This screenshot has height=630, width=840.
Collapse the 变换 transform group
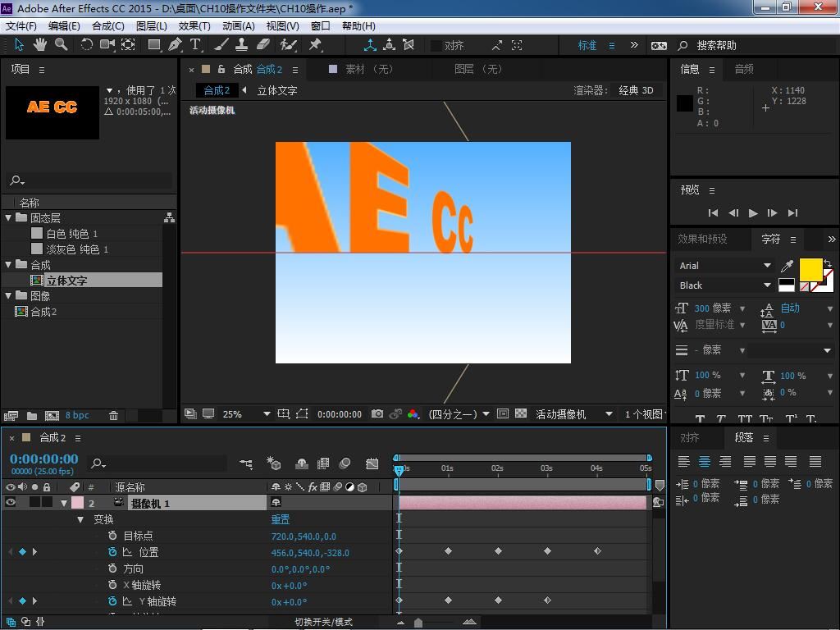coord(80,519)
